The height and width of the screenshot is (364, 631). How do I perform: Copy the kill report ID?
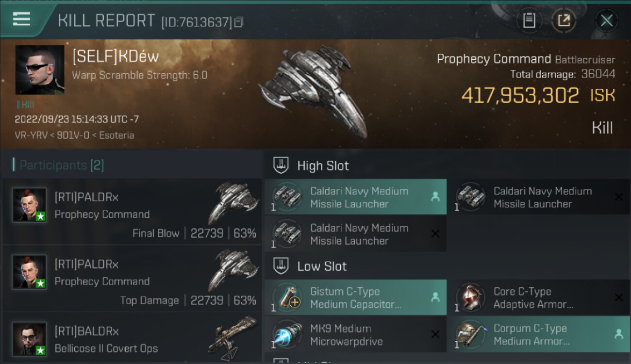point(238,22)
